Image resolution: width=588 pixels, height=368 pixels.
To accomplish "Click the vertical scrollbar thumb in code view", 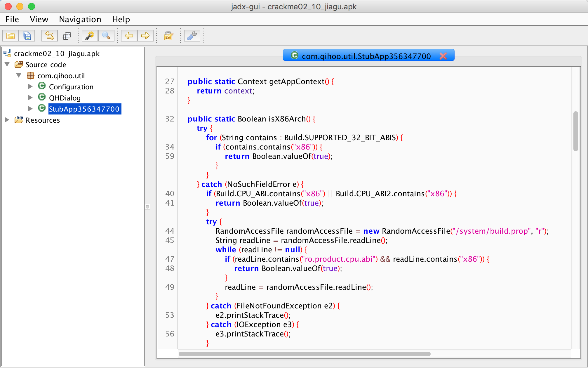I will (x=575, y=131).
